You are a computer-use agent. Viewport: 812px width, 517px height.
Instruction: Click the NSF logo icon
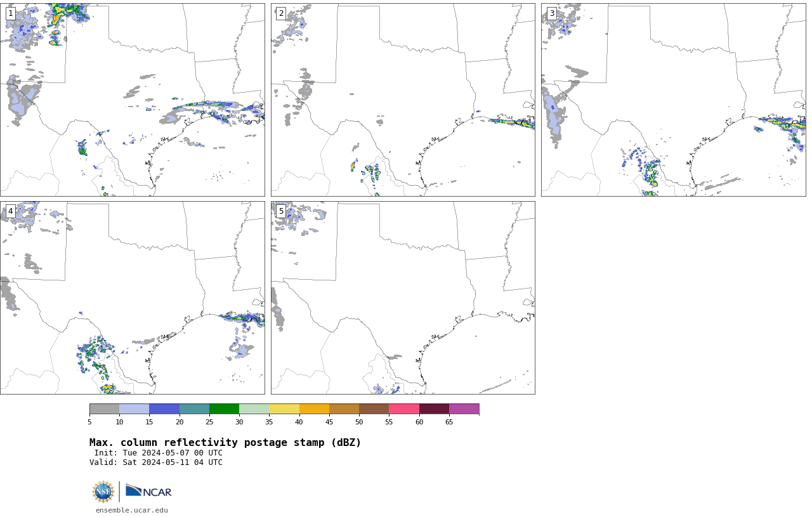pyautogui.click(x=103, y=492)
